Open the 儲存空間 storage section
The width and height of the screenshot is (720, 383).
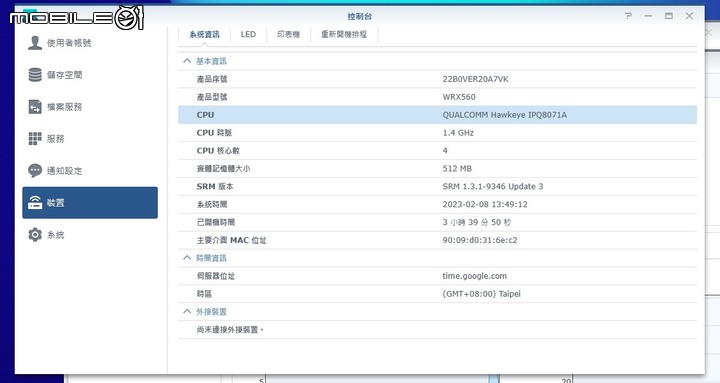[x=90, y=75]
